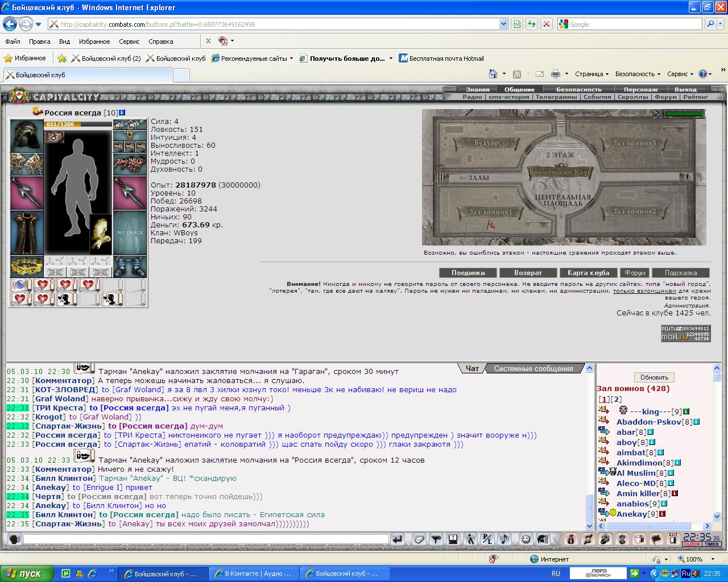The height and width of the screenshot is (582, 728).
Task: Switch to Системные сообщения tab
Action: pos(533,368)
